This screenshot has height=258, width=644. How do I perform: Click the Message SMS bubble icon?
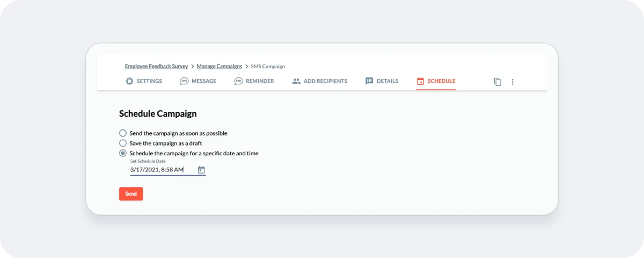point(184,81)
